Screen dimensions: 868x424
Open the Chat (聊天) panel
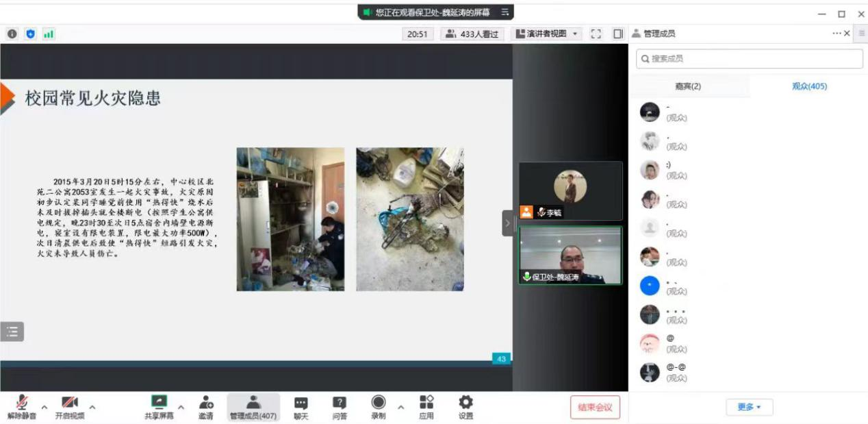click(301, 407)
